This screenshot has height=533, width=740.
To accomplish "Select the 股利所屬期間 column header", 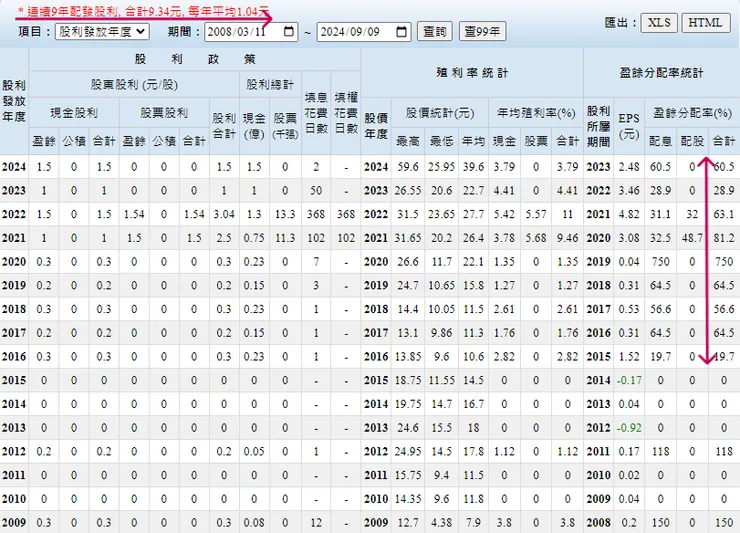I will tap(598, 126).
